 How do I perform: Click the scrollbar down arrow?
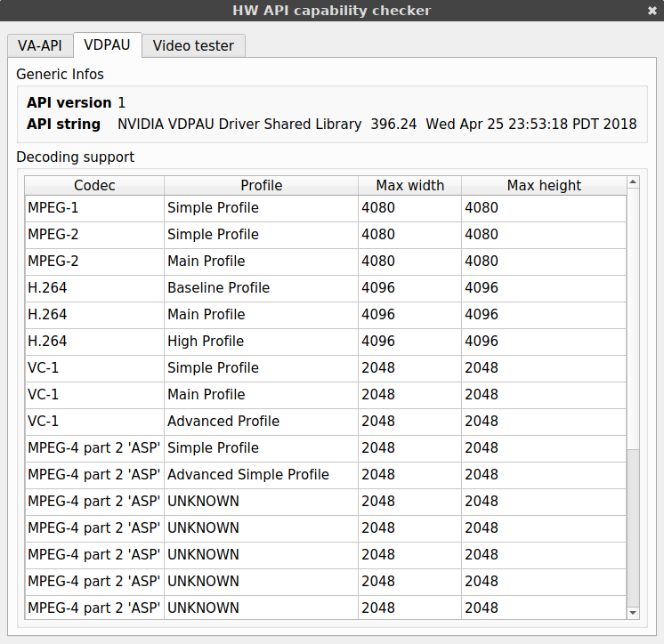click(633, 613)
